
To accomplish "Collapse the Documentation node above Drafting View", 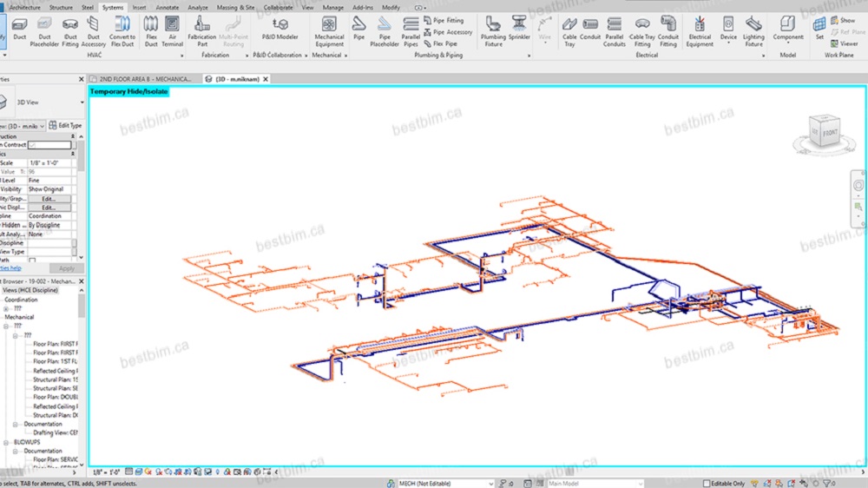I will click(16, 425).
